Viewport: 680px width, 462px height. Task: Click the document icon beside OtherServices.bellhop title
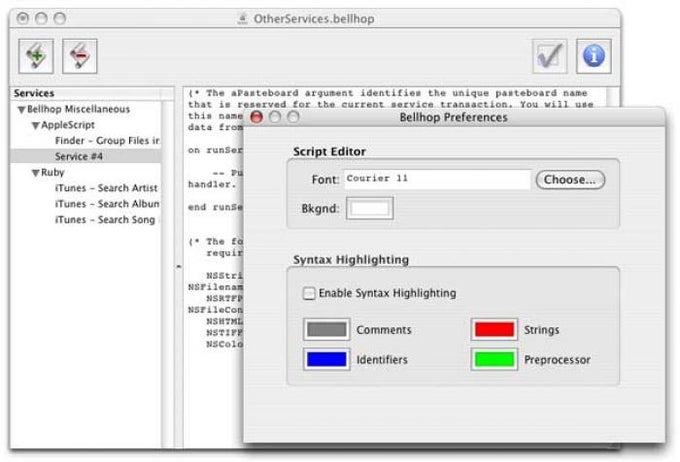(243, 19)
